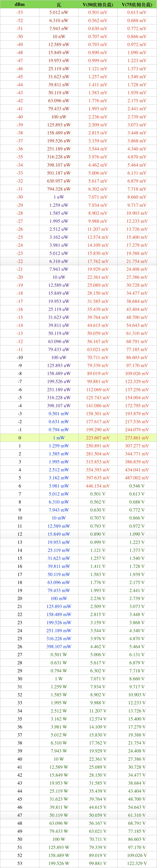Select the 5.012 nW cell
The height and width of the screenshot is (868, 157).
pos(59,12)
